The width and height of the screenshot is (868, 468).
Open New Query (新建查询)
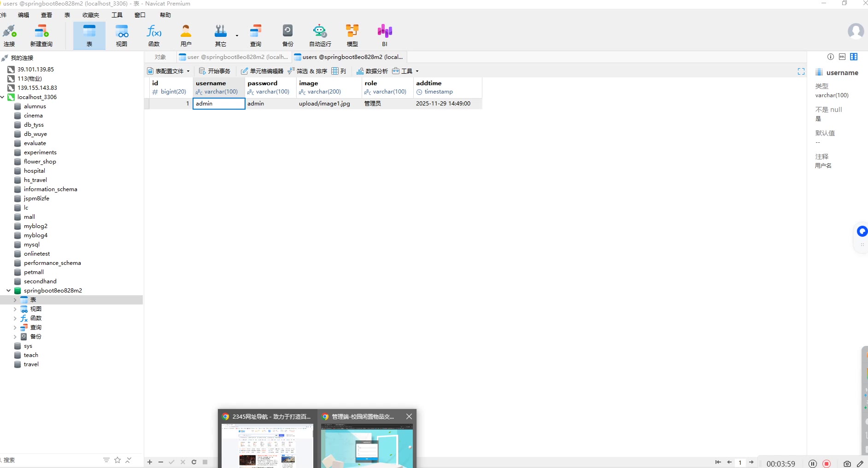pos(41,35)
